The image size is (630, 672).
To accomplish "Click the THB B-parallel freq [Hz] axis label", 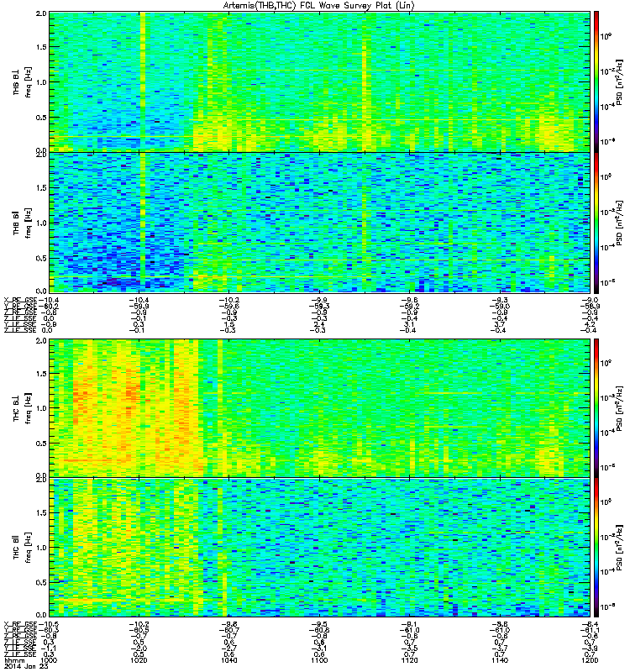I will click(x=29, y=223).
